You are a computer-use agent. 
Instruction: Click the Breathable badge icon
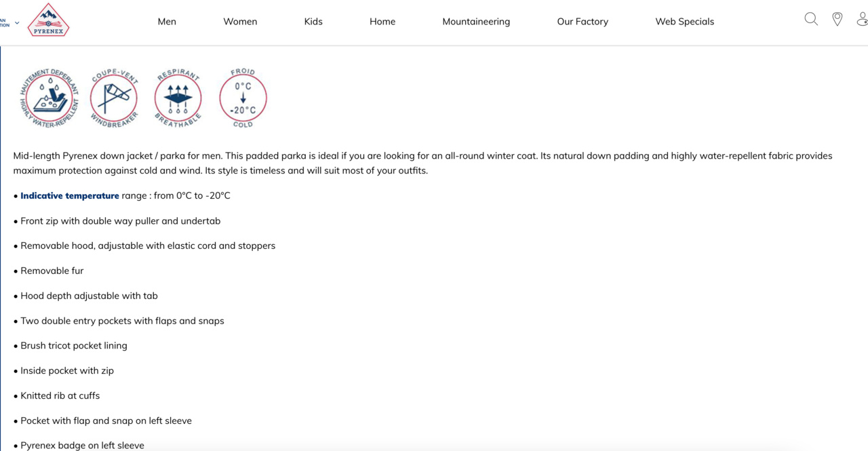pos(178,98)
